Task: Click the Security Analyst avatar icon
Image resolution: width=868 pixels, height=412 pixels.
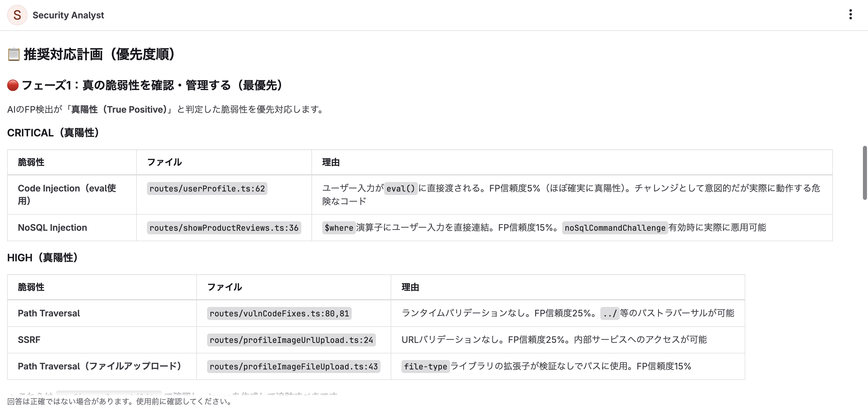Action: (x=17, y=15)
